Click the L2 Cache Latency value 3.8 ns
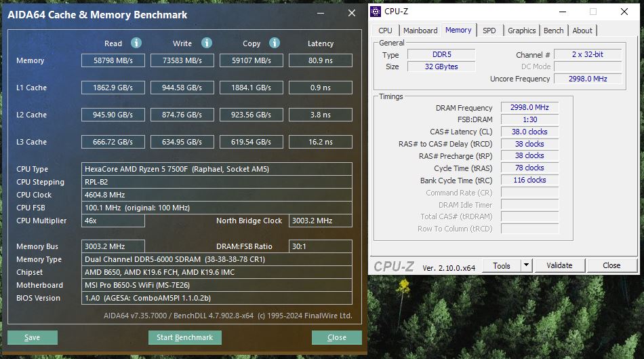644x359 pixels. (321, 115)
